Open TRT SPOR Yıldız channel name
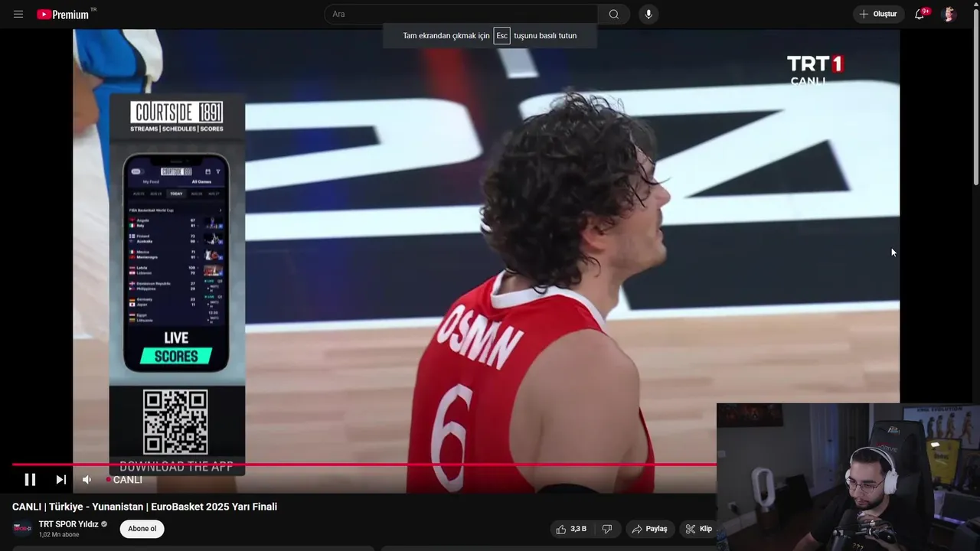The image size is (980, 551). click(x=69, y=524)
